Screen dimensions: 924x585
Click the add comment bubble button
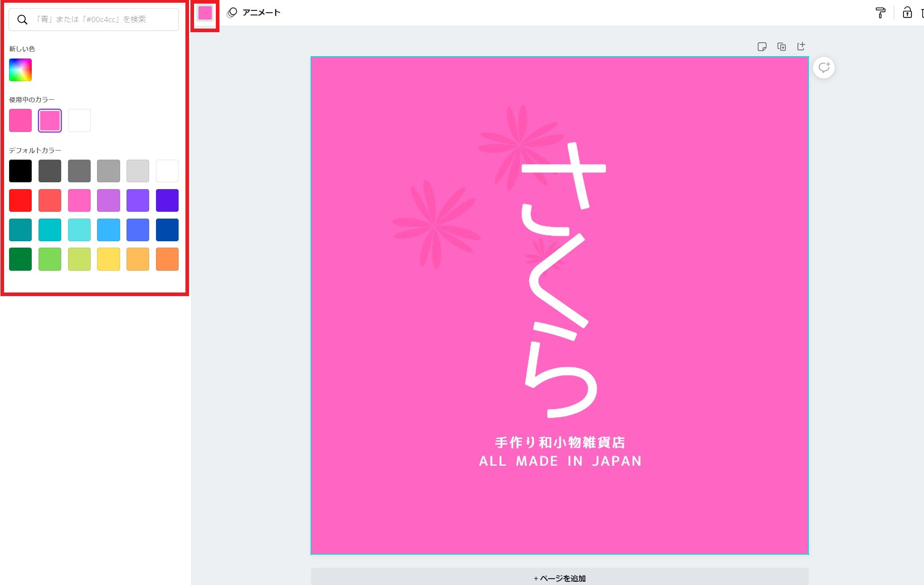[x=824, y=68]
